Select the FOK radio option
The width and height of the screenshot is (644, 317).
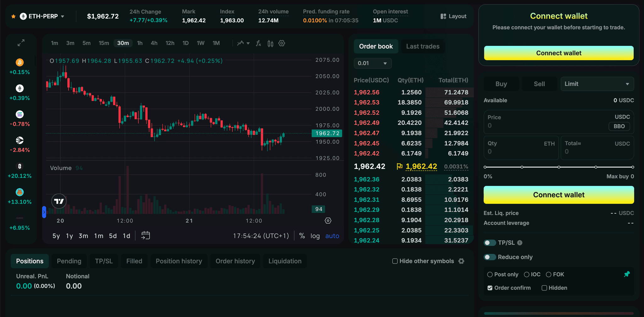pos(549,275)
